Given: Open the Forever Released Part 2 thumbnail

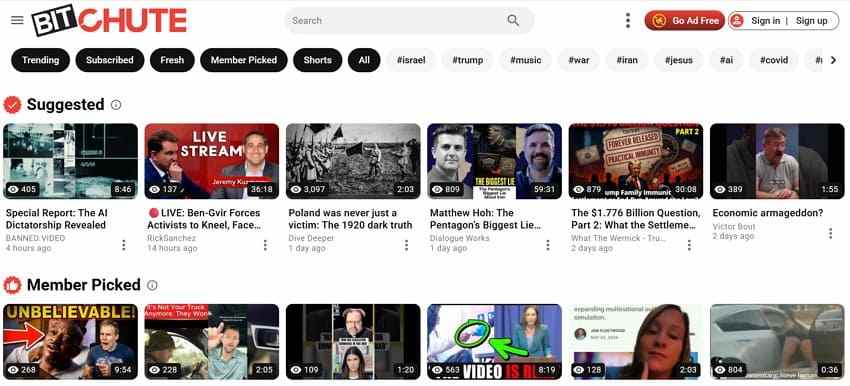Looking at the screenshot, I should click(x=636, y=161).
